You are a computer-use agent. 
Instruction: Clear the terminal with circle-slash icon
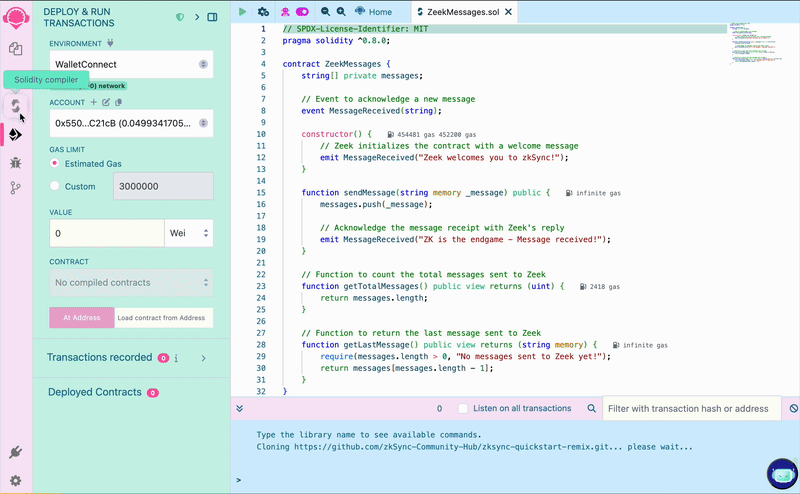point(793,408)
